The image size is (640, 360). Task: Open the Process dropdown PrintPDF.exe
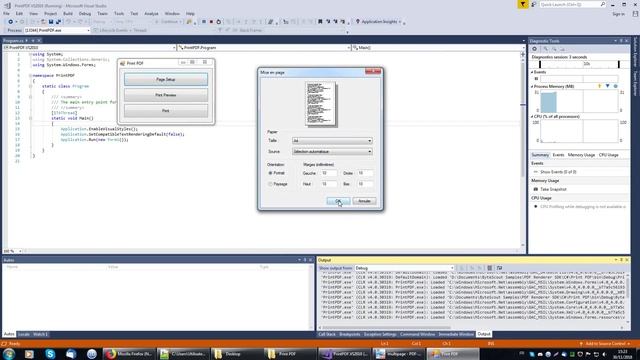click(57, 30)
